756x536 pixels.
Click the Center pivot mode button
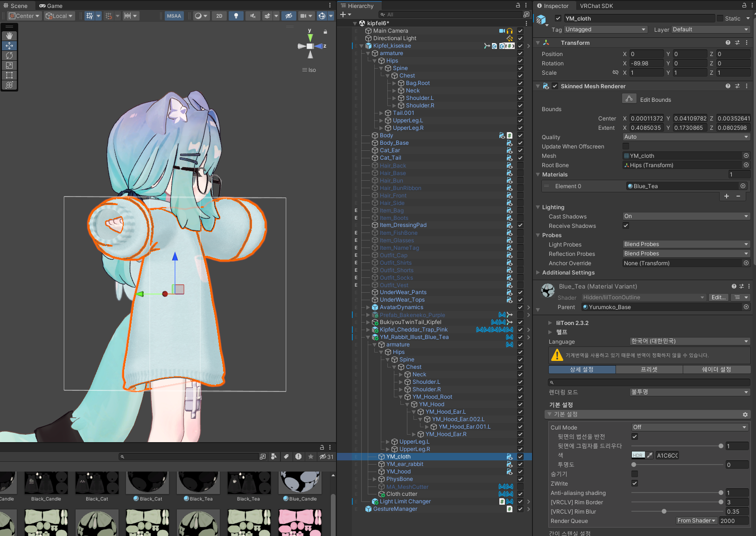[x=24, y=16]
